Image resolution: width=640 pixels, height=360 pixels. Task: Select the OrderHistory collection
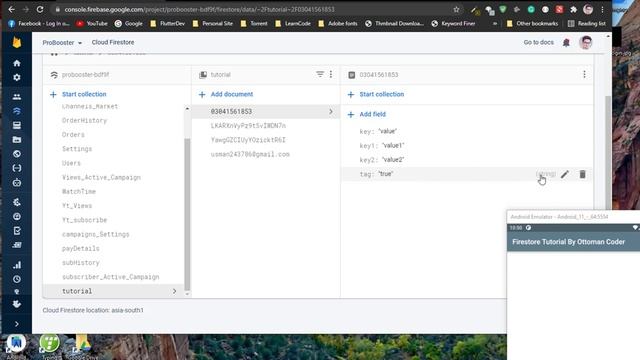[84, 120]
